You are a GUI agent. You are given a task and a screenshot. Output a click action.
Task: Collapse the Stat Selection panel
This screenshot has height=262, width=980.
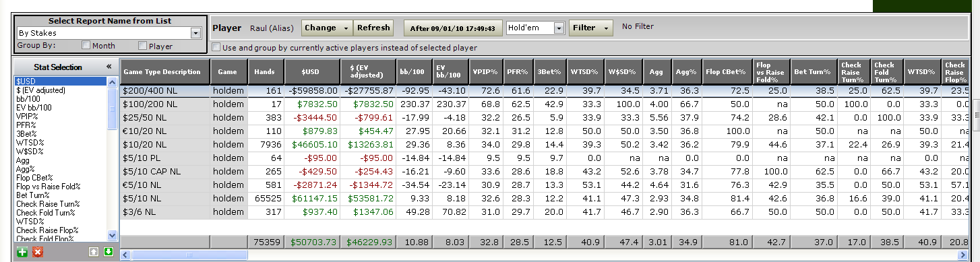[x=109, y=67]
